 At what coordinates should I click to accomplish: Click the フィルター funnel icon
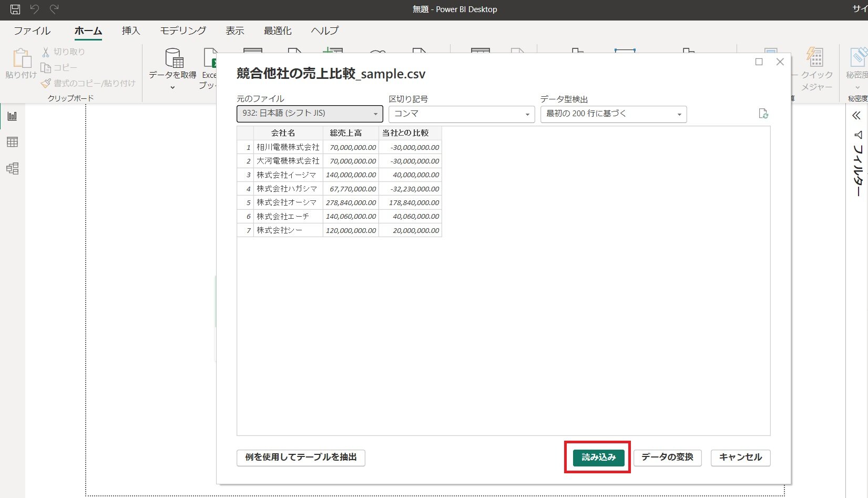[858, 135]
